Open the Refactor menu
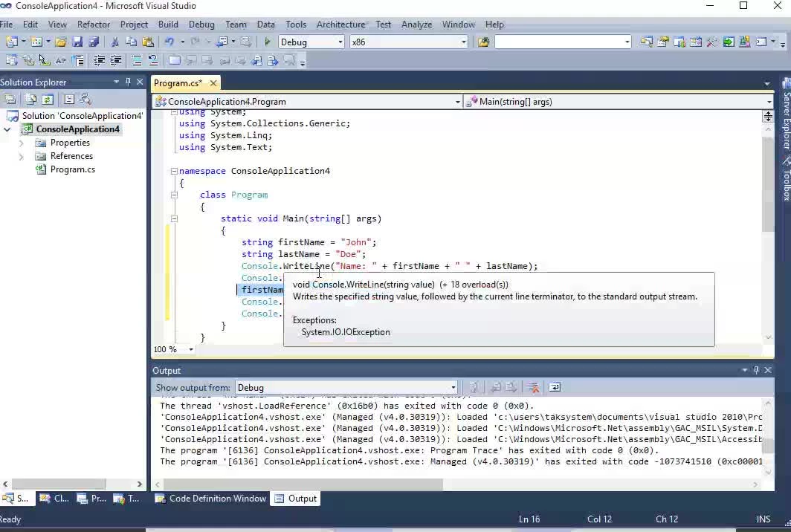The height and width of the screenshot is (532, 791). pos(94,25)
